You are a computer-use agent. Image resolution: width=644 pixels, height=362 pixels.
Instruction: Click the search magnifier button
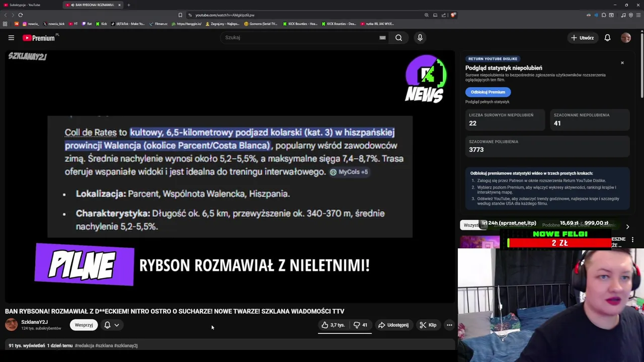398,38
